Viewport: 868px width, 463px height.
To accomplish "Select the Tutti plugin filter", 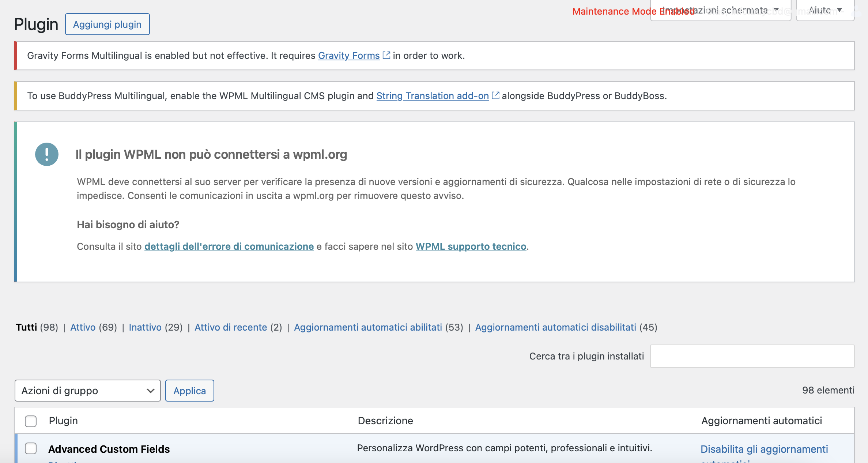I will coord(26,327).
